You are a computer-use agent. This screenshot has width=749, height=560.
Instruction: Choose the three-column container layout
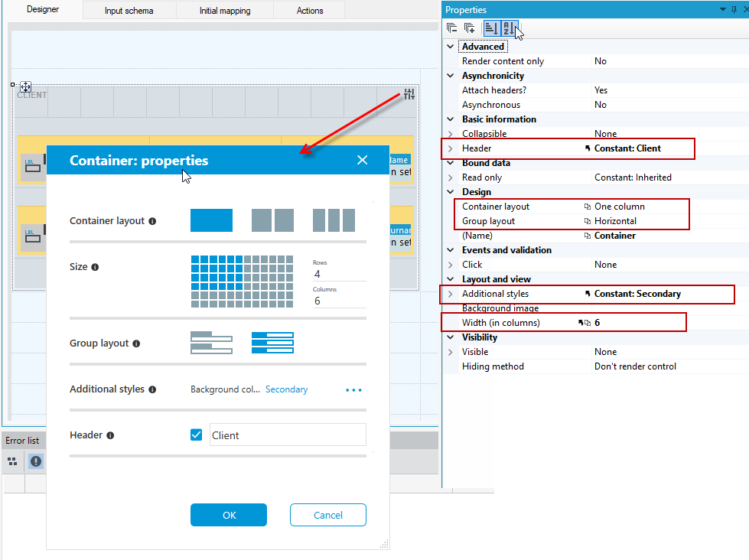pos(334,220)
